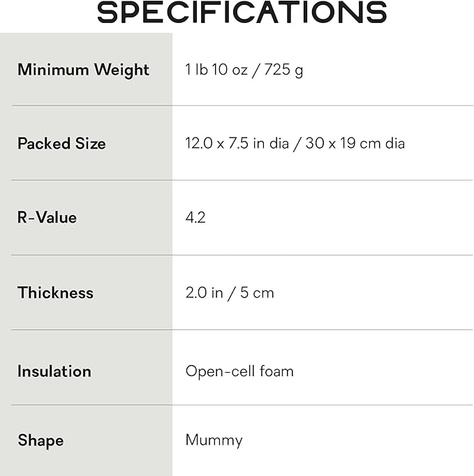The height and width of the screenshot is (476, 474).
Task: Click the 4.2 R-Value figure
Action: tap(195, 217)
